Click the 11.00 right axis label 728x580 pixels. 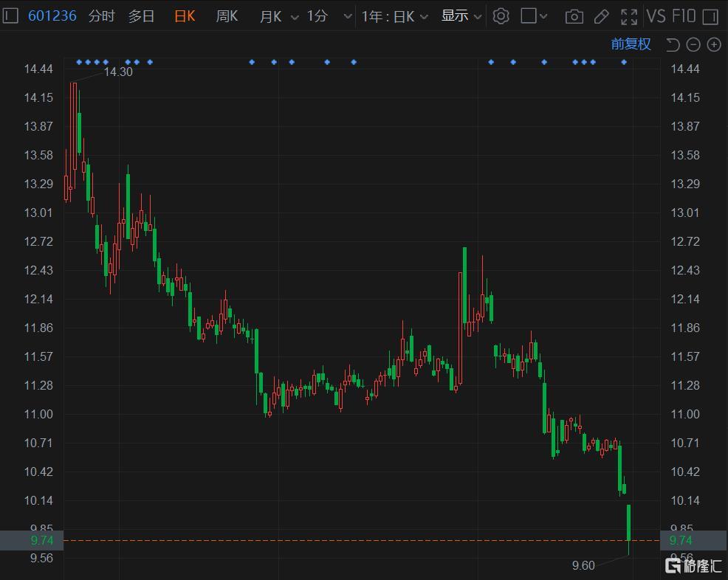pos(685,415)
